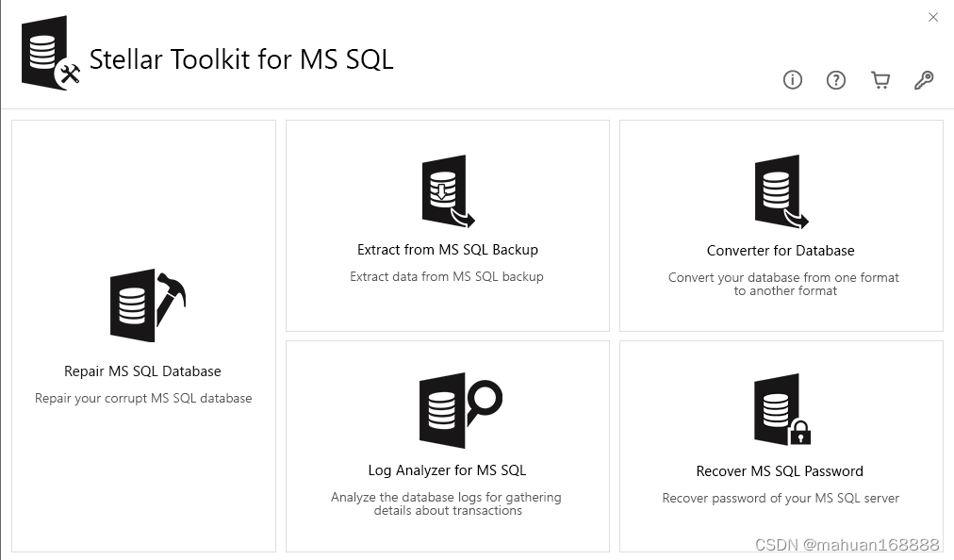Click the Extract from MS SQL Backup title
The height and width of the screenshot is (560, 954).
447,249
